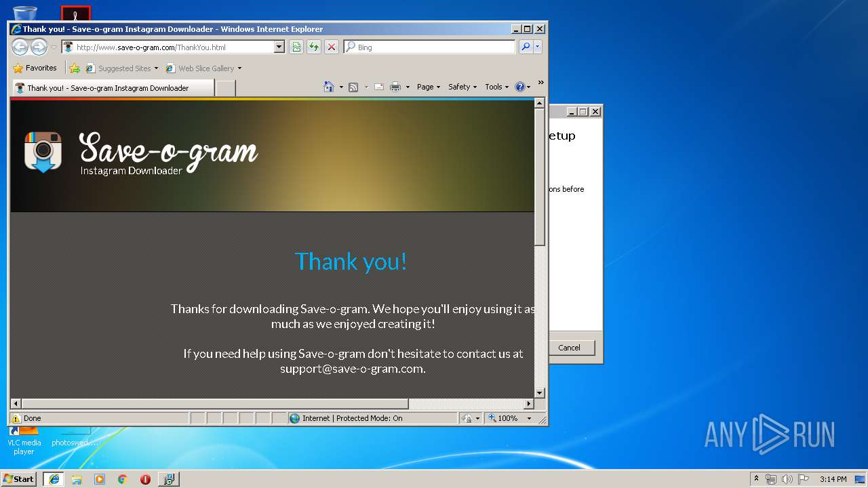Click the horizontal scrollbar right arrow
Viewport: 868px width, 488px height.
[529, 404]
